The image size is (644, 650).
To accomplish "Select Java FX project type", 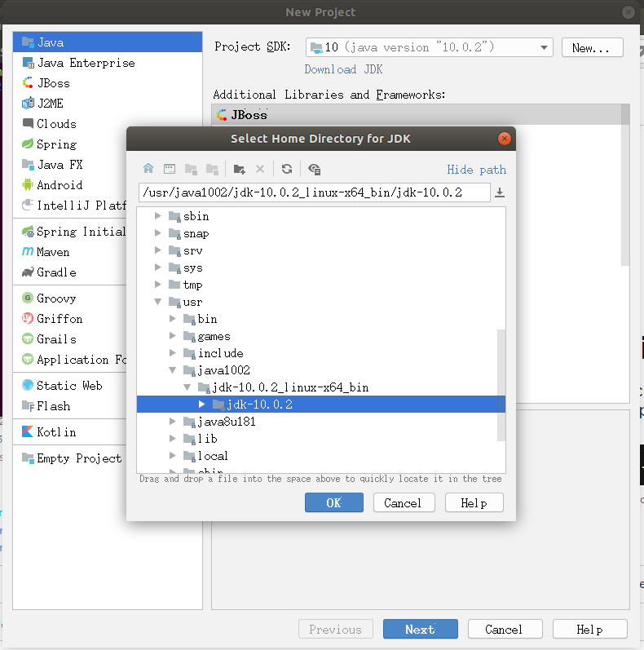I will (69, 164).
